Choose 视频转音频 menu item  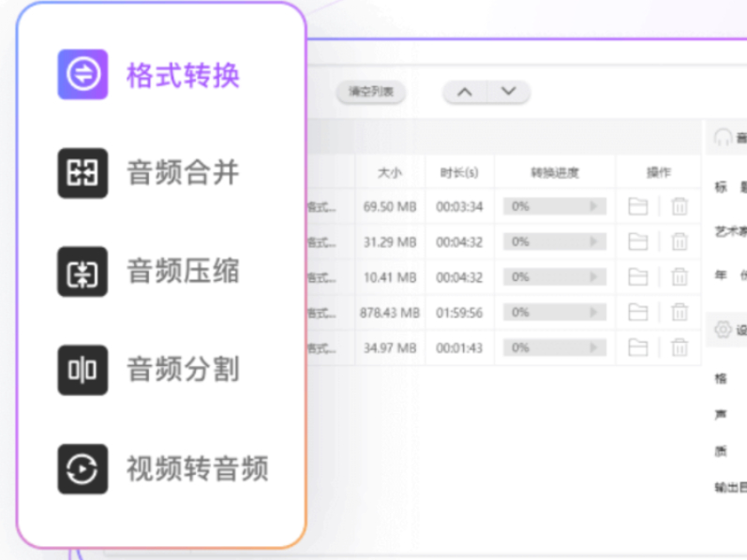tap(197, 468)
